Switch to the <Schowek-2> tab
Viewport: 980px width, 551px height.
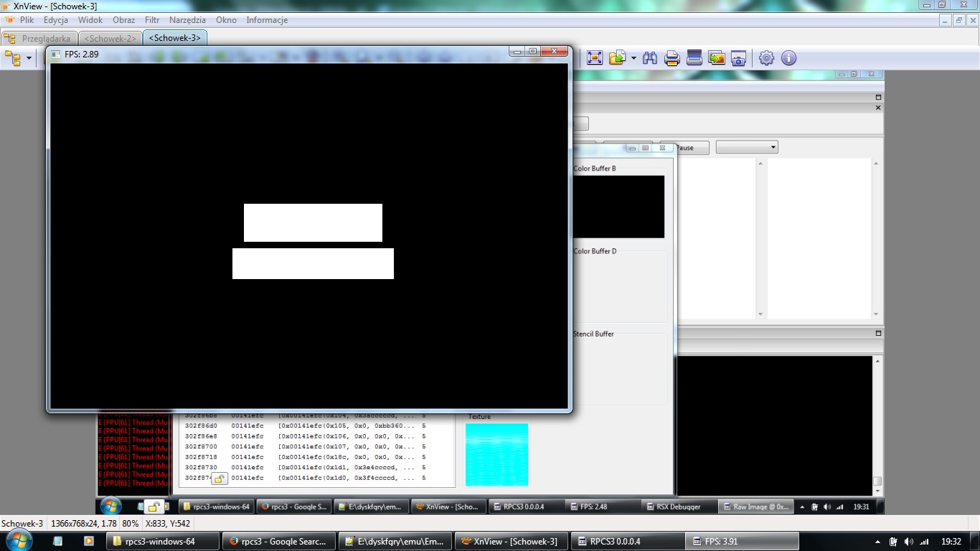coord(110,38)
